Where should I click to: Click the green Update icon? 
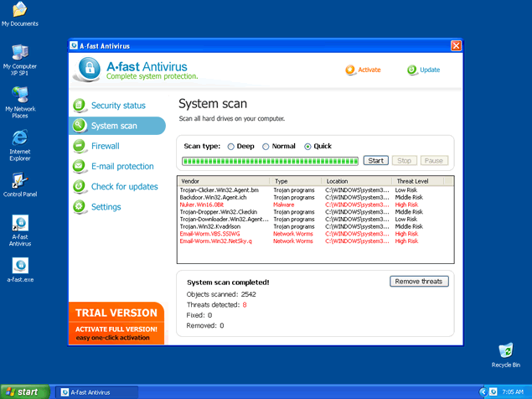(x=412, y=70)
